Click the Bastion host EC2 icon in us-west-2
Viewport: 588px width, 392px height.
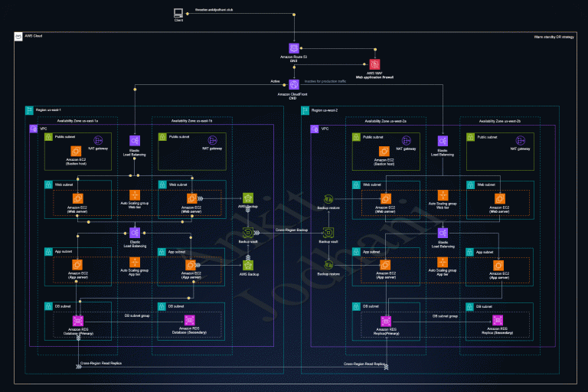(x=384, y=152)
